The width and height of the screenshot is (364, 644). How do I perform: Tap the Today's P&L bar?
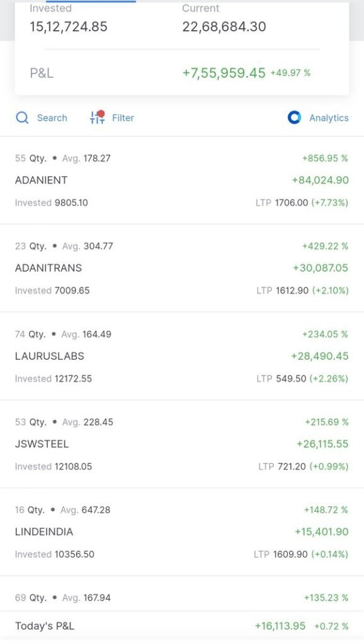pyautogui.click(x=182, y=626)
